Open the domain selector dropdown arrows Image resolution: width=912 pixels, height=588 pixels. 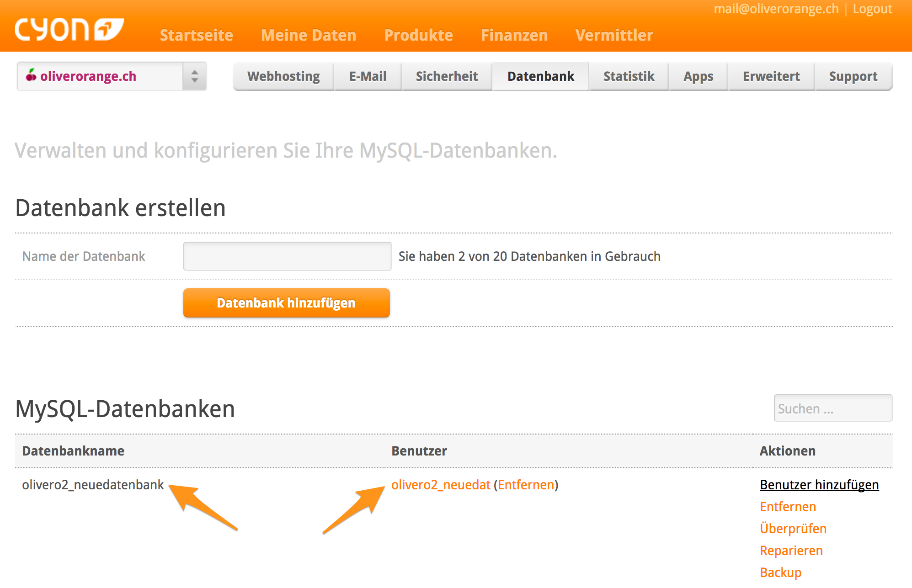tap(195, 76)
